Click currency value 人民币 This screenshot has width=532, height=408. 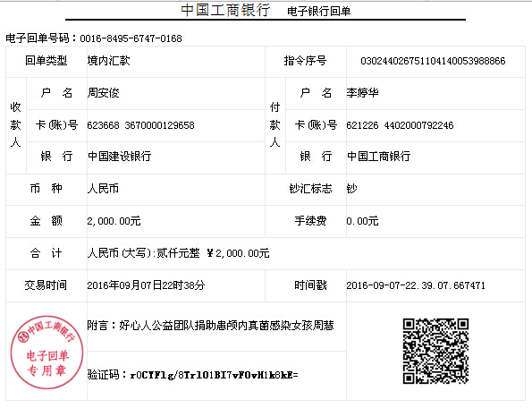click(x=103, y=189)
